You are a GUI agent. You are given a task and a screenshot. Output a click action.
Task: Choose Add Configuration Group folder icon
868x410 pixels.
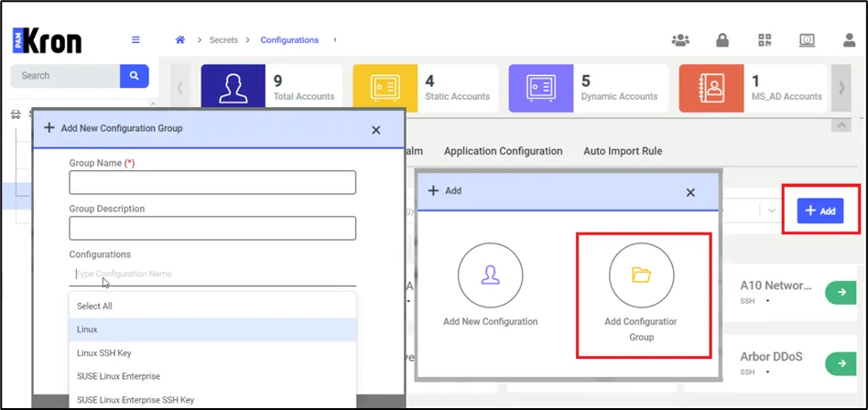641,275
